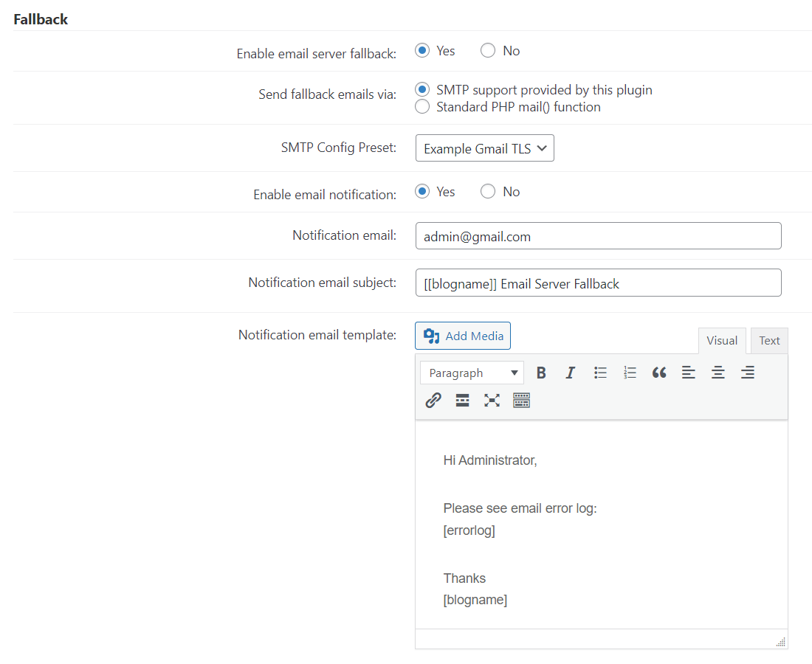Toggle the editor toolbar rows
812x664 pixels.
pyautogui.click(x=522, y=400)
